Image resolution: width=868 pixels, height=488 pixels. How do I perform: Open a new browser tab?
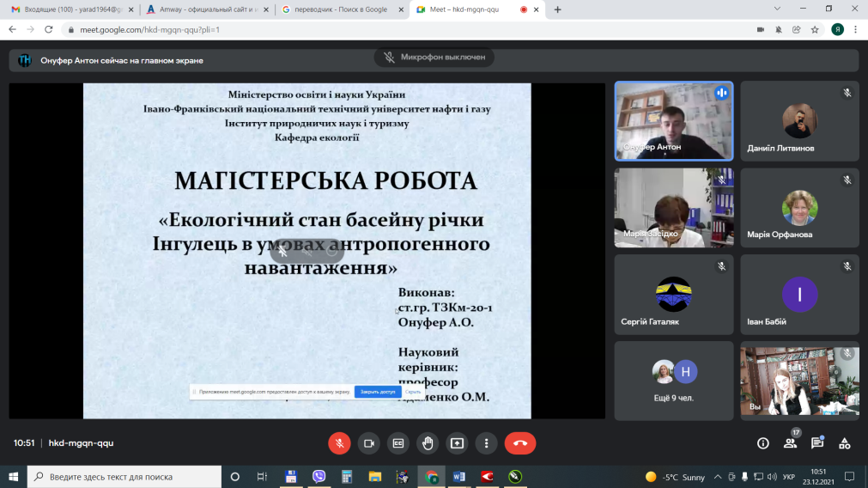click(x=557, y=9)
